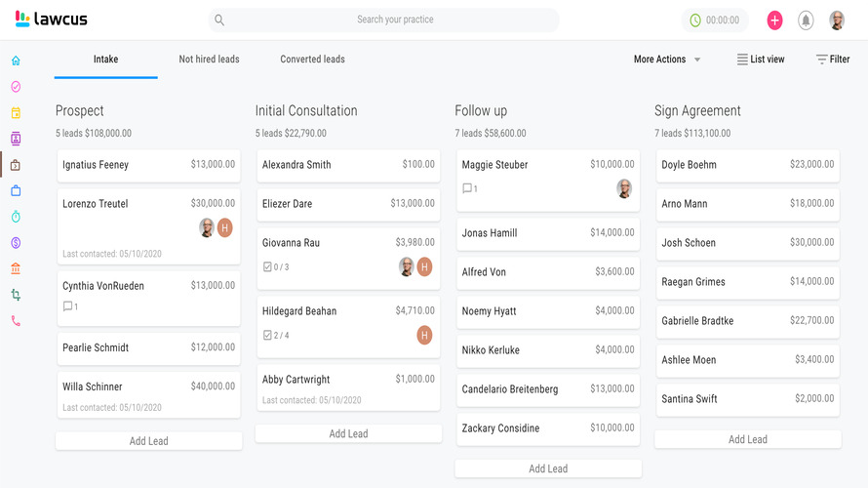Open the calendar icon in sidebar
Screen dimensions: 868x488
[x=16, y=112]
